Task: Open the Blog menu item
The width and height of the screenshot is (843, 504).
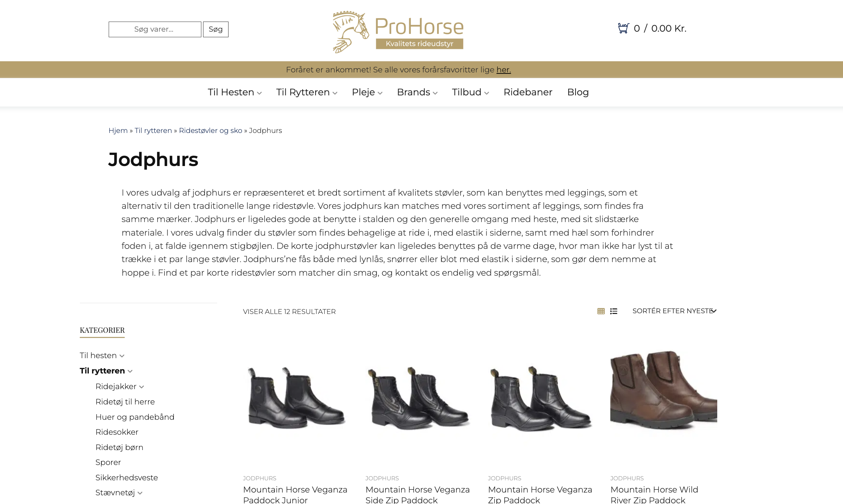Action: [x=578, y=92]
